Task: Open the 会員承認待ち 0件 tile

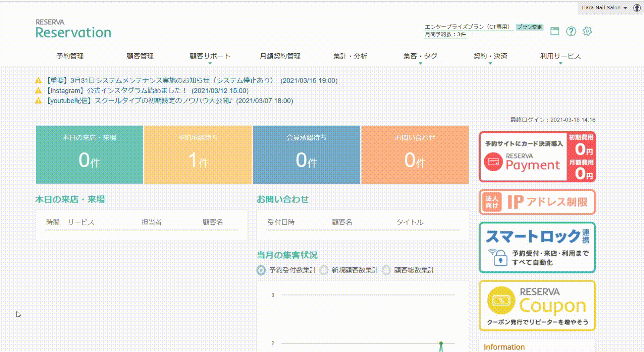Action: 306,155
